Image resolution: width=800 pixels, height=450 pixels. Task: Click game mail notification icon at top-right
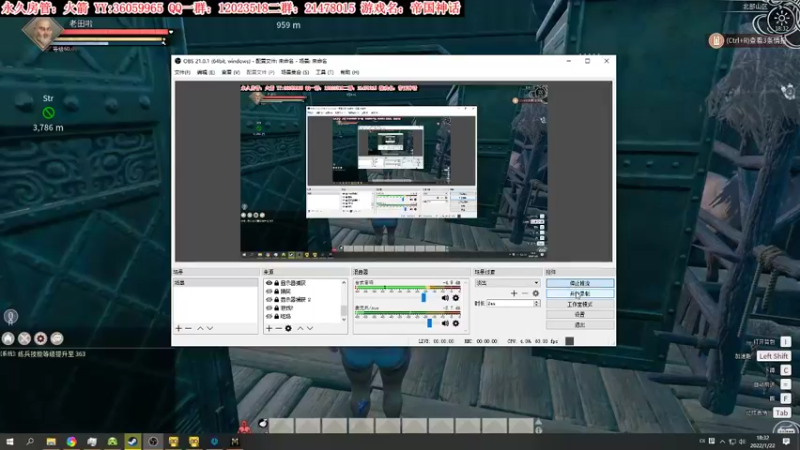pos(716,40)
